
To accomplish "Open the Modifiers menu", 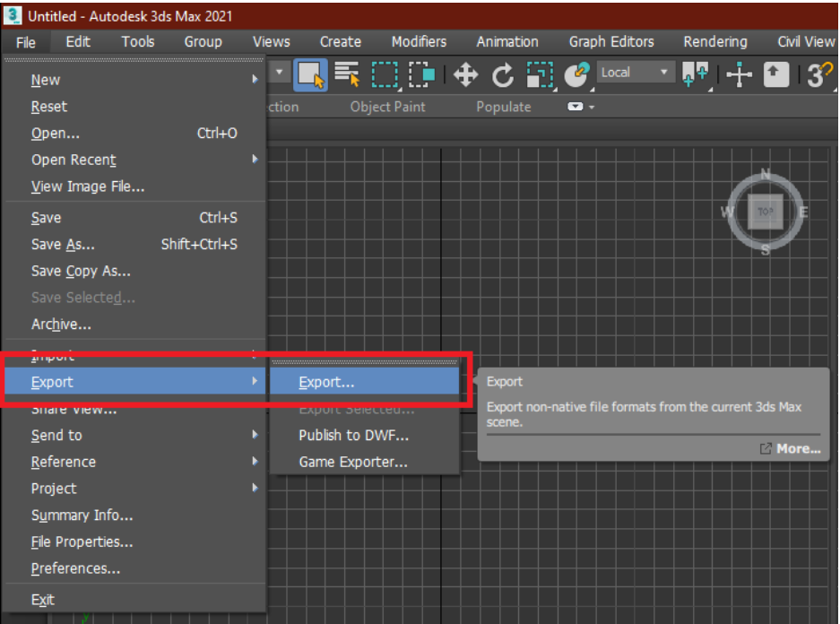I will point(419,42).
